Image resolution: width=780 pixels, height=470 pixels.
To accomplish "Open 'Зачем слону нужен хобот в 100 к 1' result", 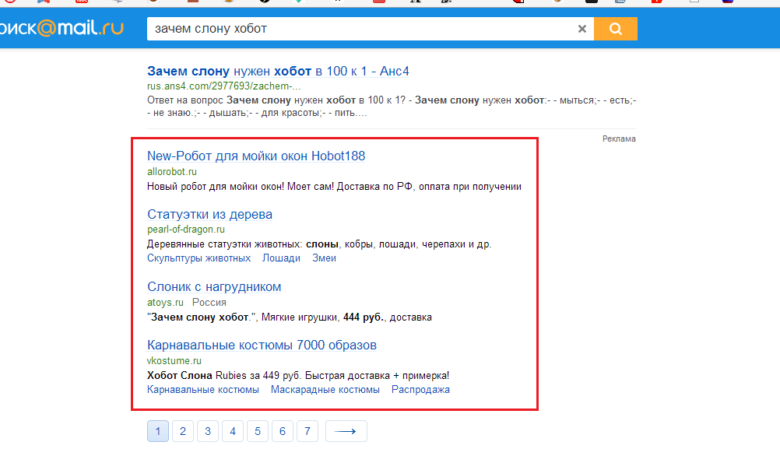I will tap(278, 71).
